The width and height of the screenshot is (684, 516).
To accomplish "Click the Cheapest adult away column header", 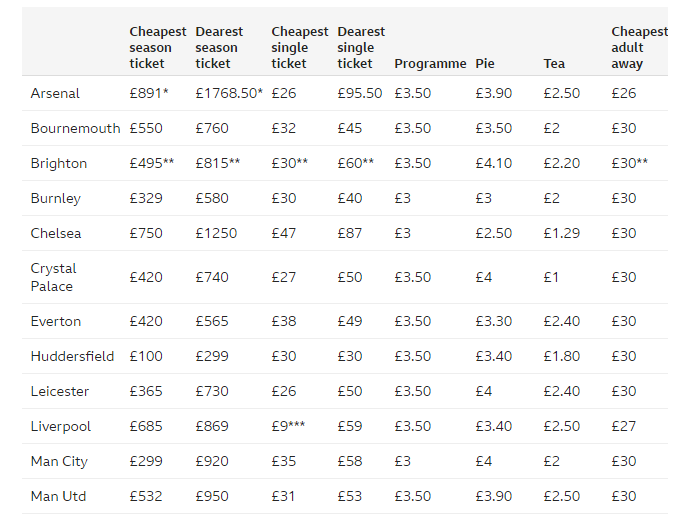I will point(639,47).
